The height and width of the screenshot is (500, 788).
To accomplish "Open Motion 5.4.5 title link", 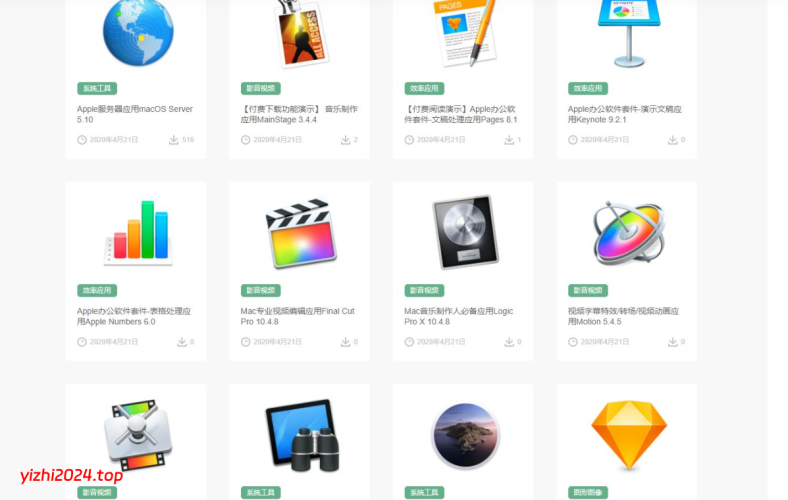I will [x=623, y=316].
